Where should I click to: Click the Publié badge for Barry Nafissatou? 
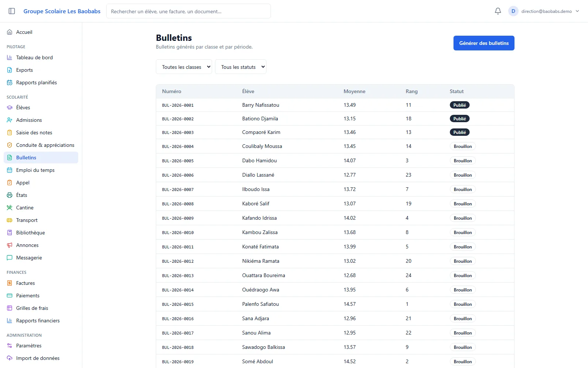pyautogui.click(x=459, y=105)
